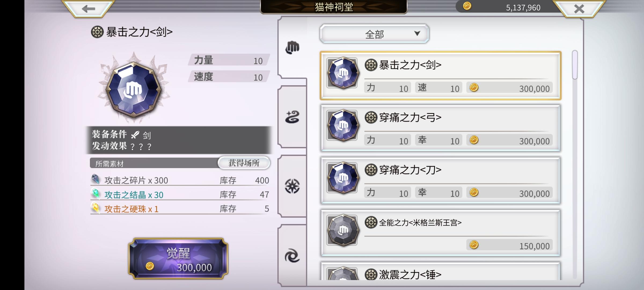This screenshot has height=290, width=644.
Task: Click the 激震之力<锤> item
Action: [440, 271]
